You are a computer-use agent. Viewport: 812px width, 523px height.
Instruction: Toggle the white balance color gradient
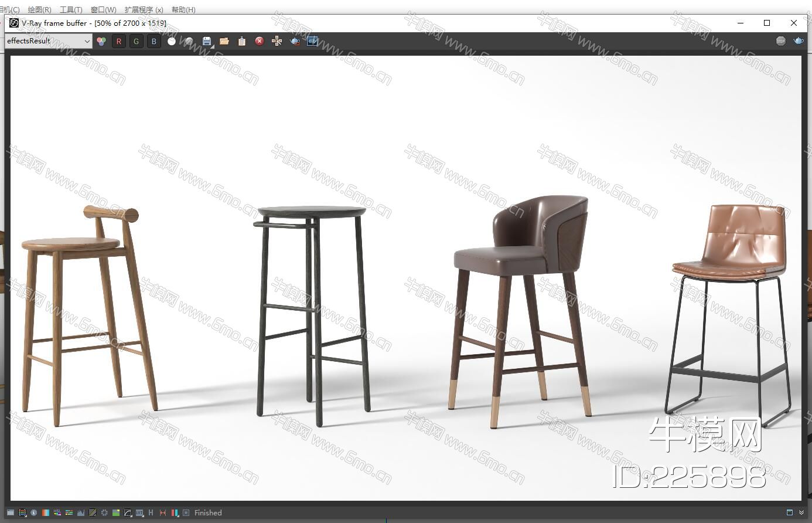[x=46, y=512]
